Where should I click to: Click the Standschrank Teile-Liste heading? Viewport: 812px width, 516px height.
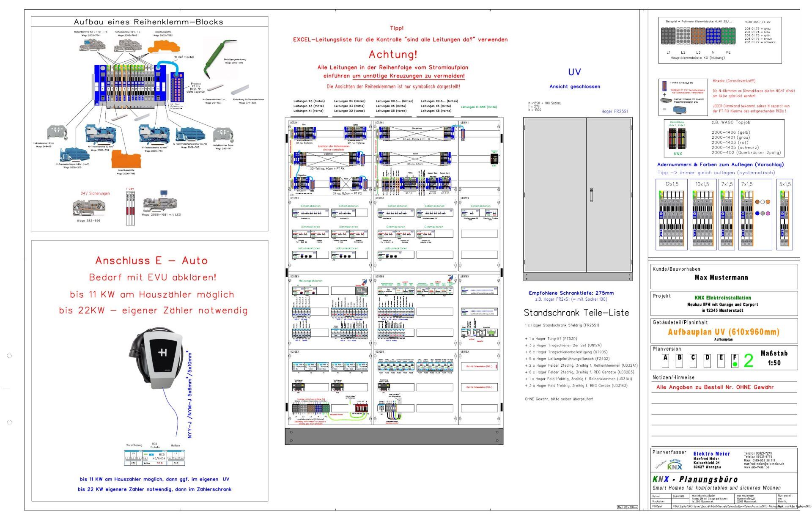point(576,313)
